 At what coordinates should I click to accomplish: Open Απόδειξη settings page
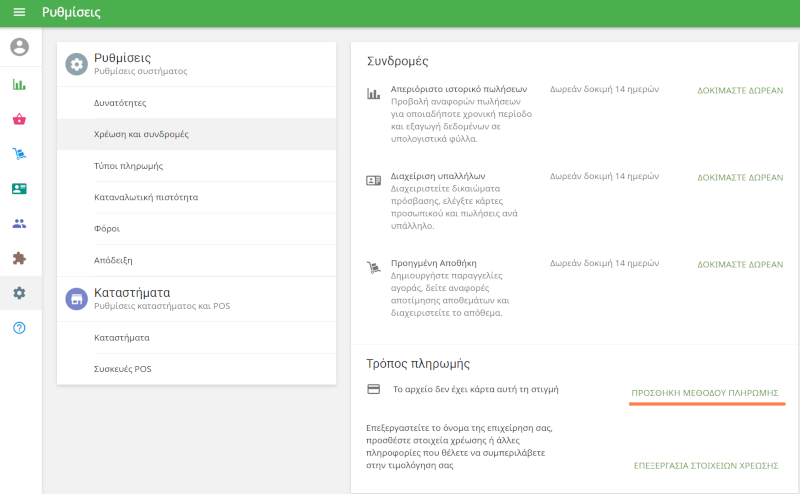pyautogui.click(x=112, y=259)
